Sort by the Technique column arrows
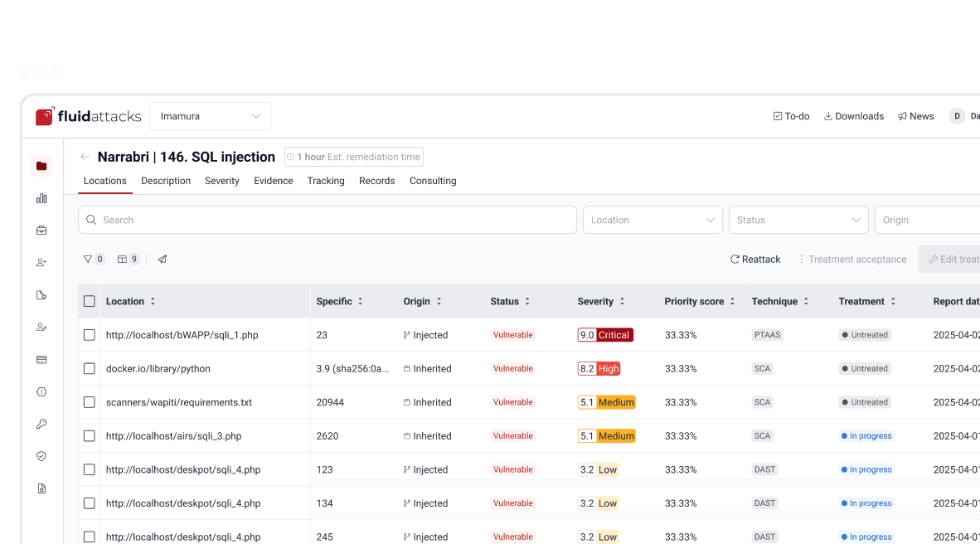This screenshot has width=980, height=544. [x=806, y=301]
